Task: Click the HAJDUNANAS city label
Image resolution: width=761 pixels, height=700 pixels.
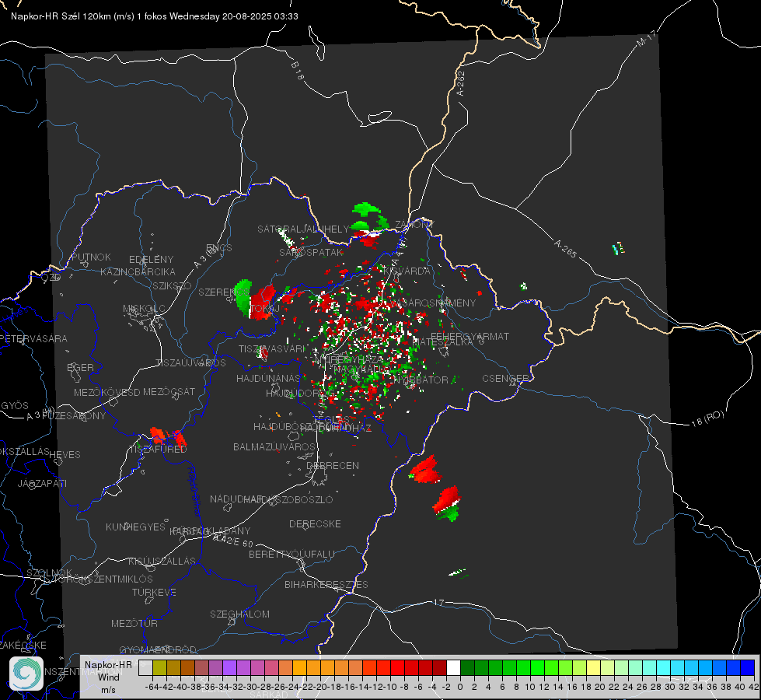Action: point(268,378)
